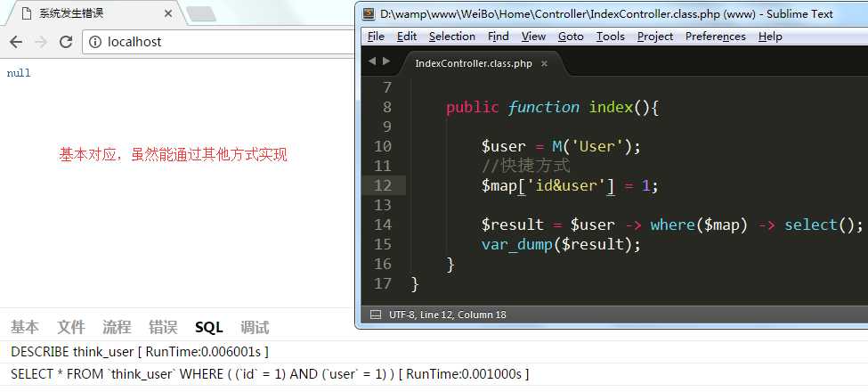The height and width of the screenshot is (392, 868).
Task: Switch to the 文件 debug tab
Action: [71, 327]
